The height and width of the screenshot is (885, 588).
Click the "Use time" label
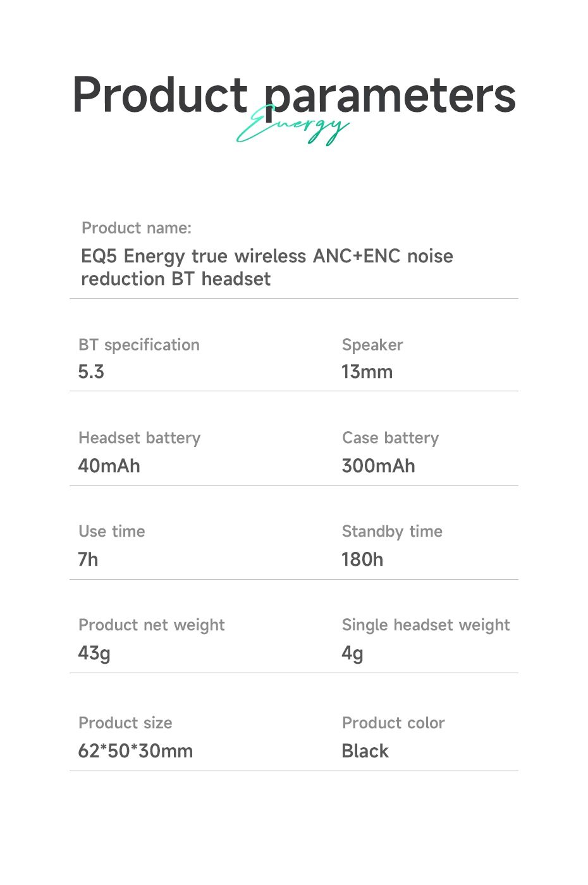tap(112, 531)
